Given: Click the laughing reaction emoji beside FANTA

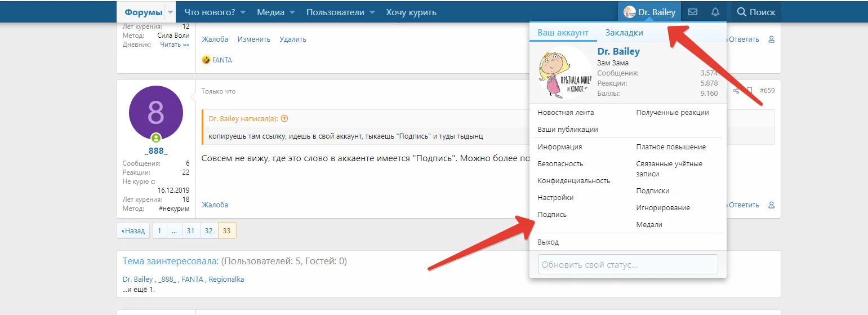Looking at the screenshot, I should click(206, 60).
